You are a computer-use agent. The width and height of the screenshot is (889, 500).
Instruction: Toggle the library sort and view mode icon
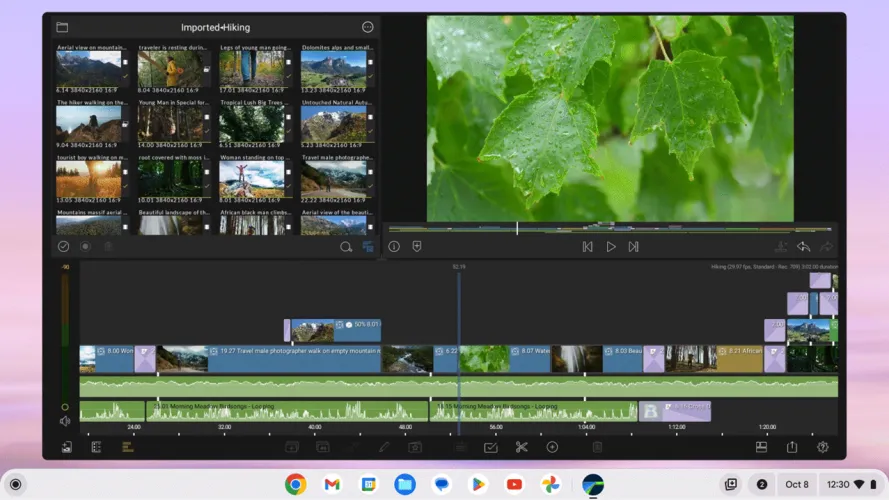click(x=368, y=246)
